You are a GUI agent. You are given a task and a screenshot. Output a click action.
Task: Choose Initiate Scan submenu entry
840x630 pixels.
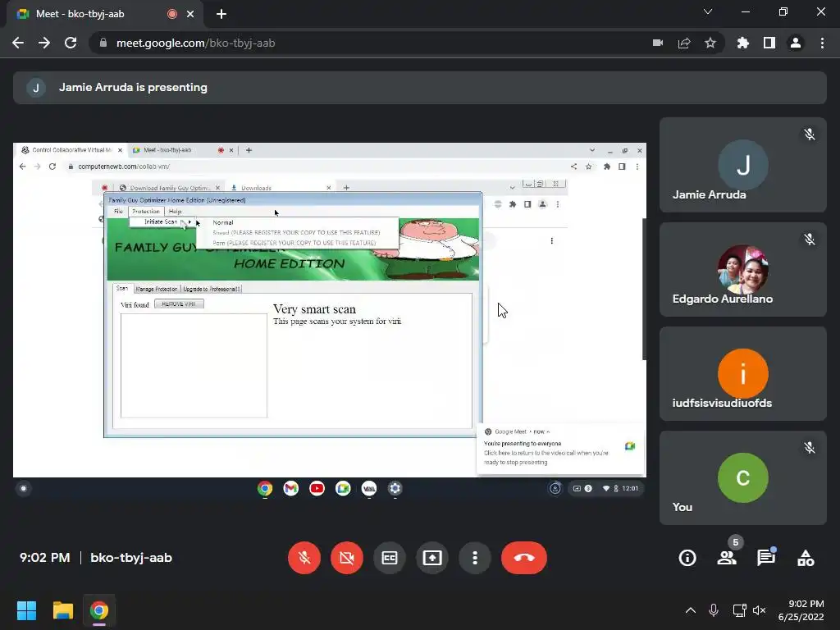[164, 221]
